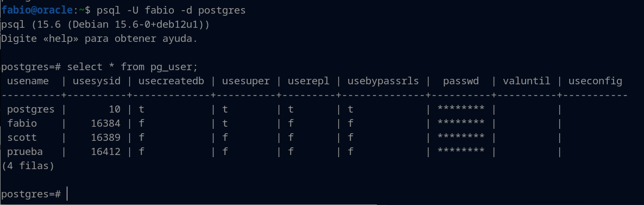
Task: Click the usesuper column header
Action: 246,81
